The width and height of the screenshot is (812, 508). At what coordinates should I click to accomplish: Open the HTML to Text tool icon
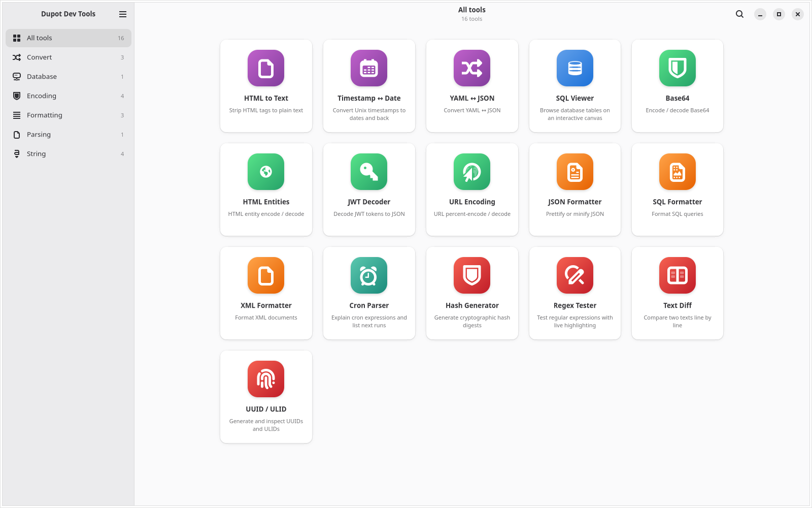(x=266, y=68)
